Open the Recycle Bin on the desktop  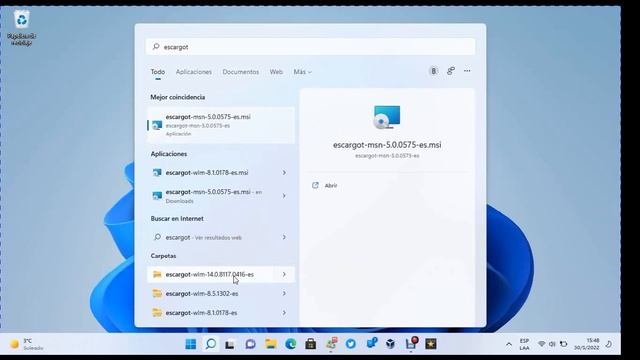click(21, 28)
